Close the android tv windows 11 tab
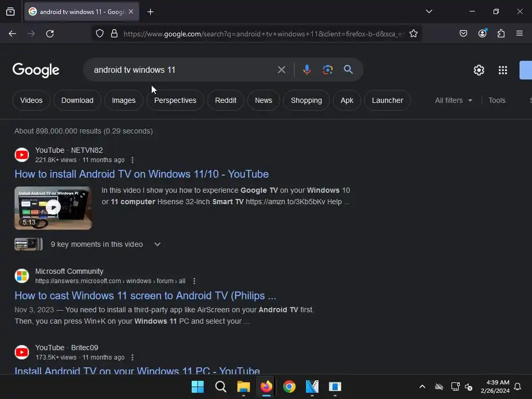This screenshot has width=532, height=399. [131, 11]
